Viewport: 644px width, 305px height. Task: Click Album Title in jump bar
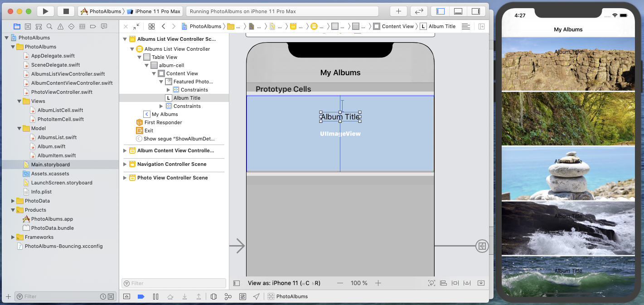(438, 26)
